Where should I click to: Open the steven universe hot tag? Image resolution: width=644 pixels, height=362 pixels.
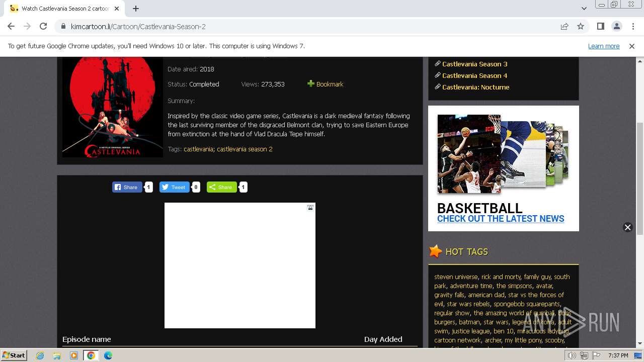coord(456,277)
